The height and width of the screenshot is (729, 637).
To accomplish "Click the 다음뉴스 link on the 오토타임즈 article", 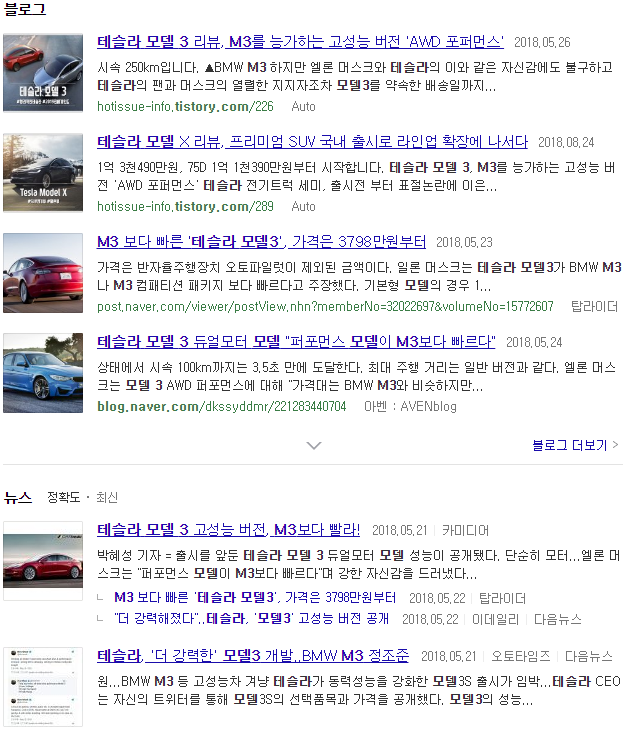I will [589, 656].
